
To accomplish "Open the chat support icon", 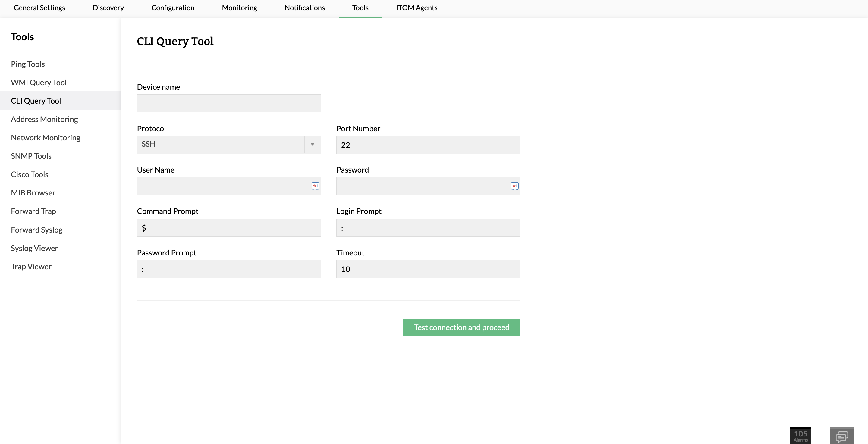I will coord(841,436).
